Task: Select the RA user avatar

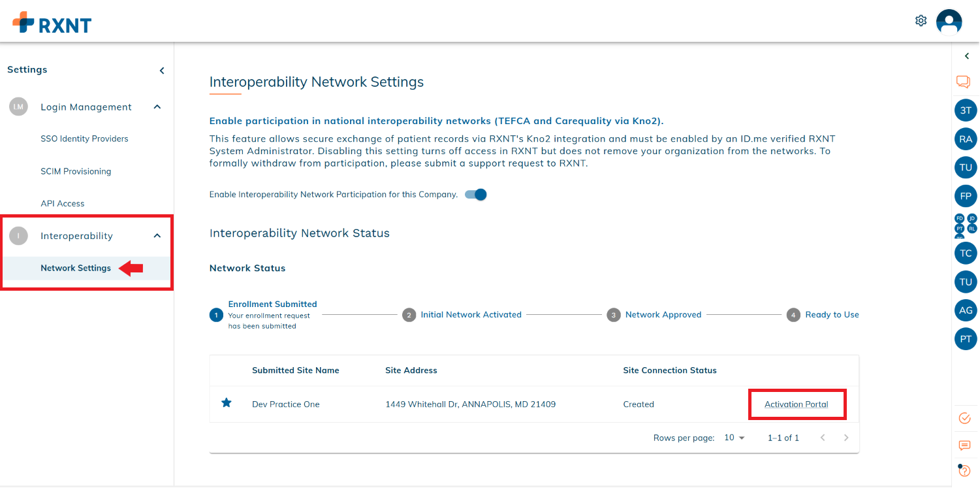Action: pos(966,139)
